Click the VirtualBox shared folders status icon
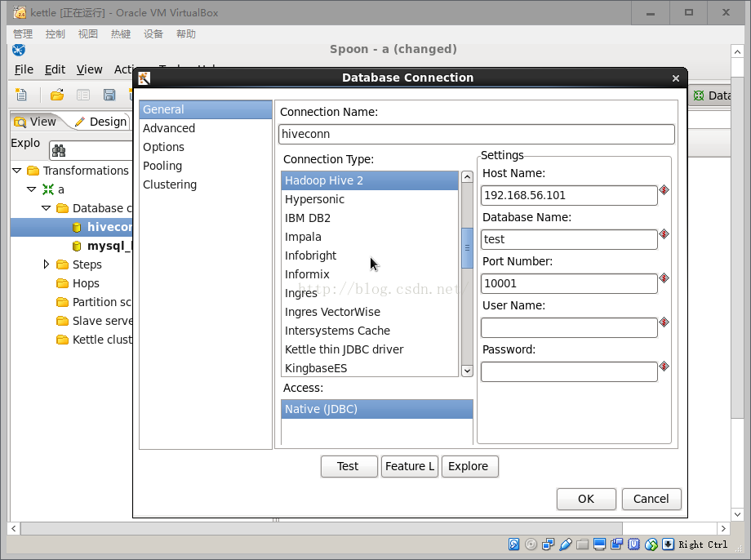The image size is (751, 560). tap(582, 544)
